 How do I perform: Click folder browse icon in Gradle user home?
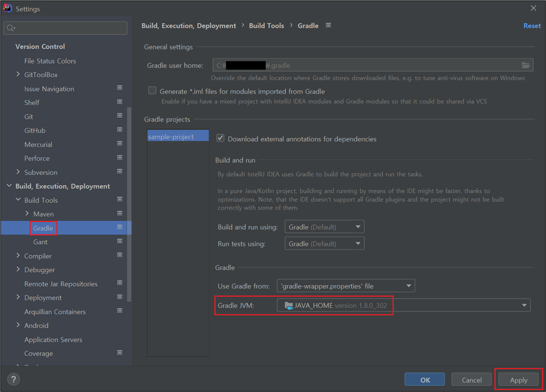pos(525,65)
